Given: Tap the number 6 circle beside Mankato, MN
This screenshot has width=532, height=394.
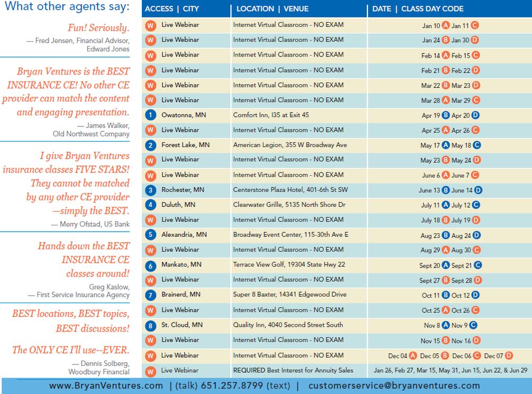Looking at the screenshot, I should coord(150,265).
